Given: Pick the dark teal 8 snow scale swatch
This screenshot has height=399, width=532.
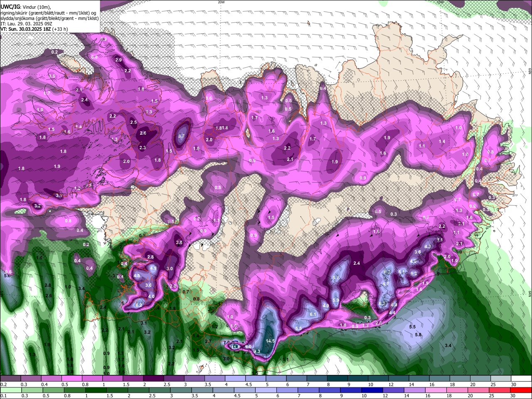Looking at the screenshot, I should (x=337, y=379).
